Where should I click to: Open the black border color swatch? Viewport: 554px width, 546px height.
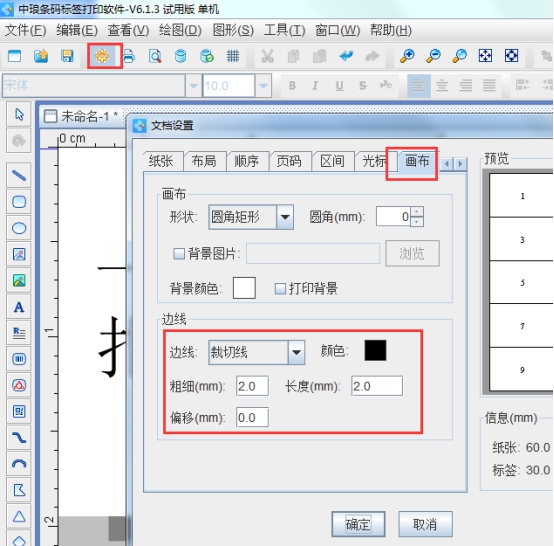point(375,350)
